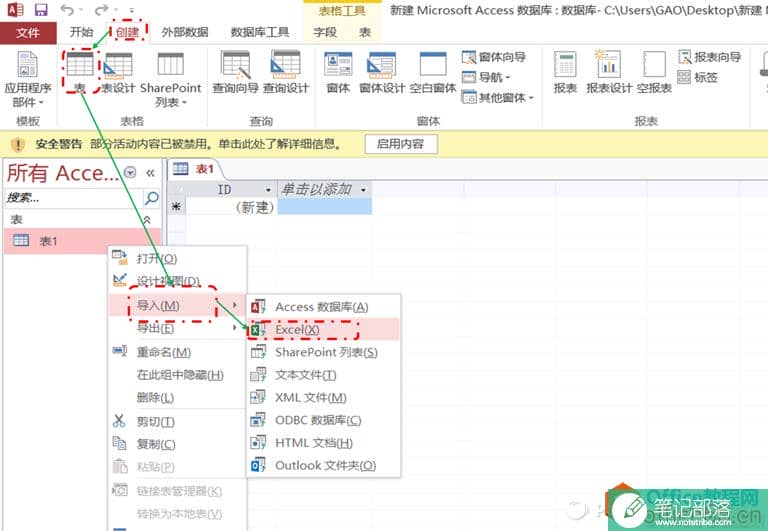The image size is (768, 531).
Task: Start the 报表向导 report wizard
Action: coord(709,57)
